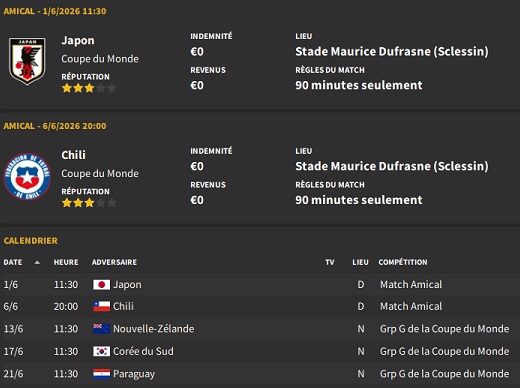Sort calendar by DATE column
Viewport: 520px width, 388px height.
(13, 262)
